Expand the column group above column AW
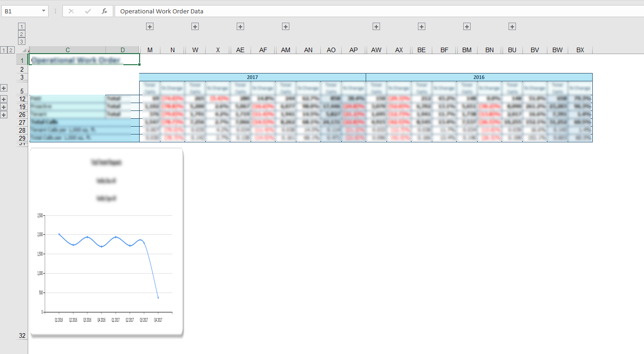 point(376,27)
